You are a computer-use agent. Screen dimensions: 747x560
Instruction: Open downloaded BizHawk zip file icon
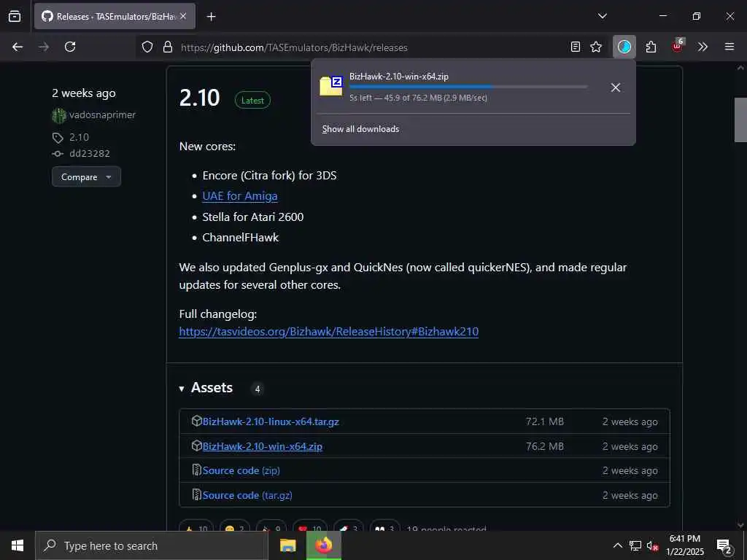(x=331, y=86)
